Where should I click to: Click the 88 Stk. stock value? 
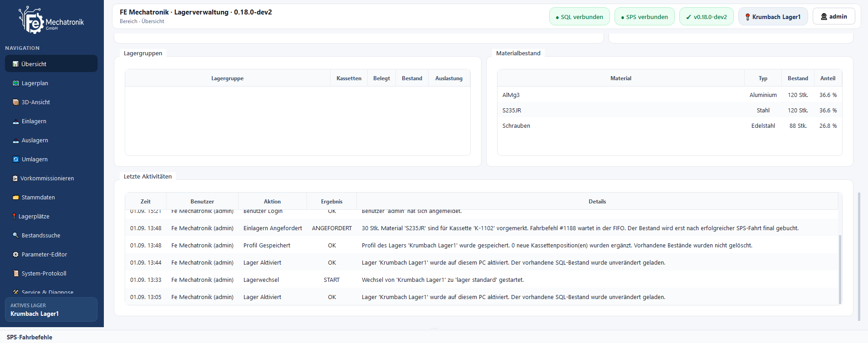(x=798, y=126)
